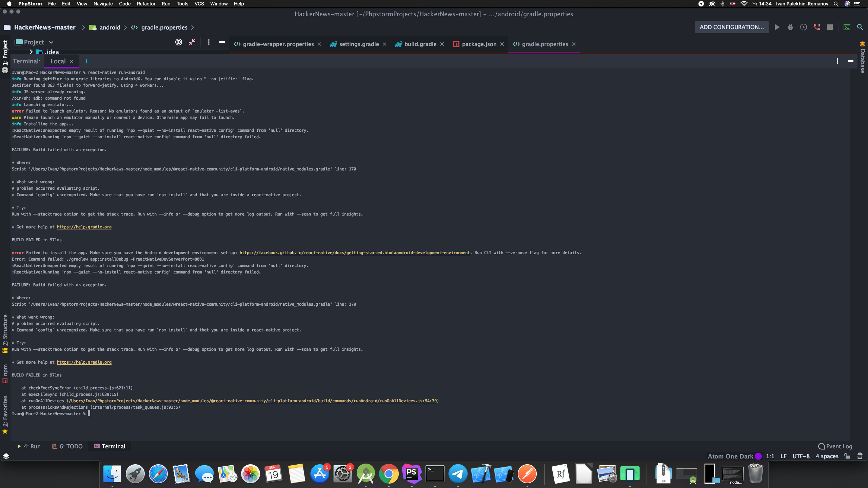Open facebook.github.io react-native docs link

[x=355, y=253]
